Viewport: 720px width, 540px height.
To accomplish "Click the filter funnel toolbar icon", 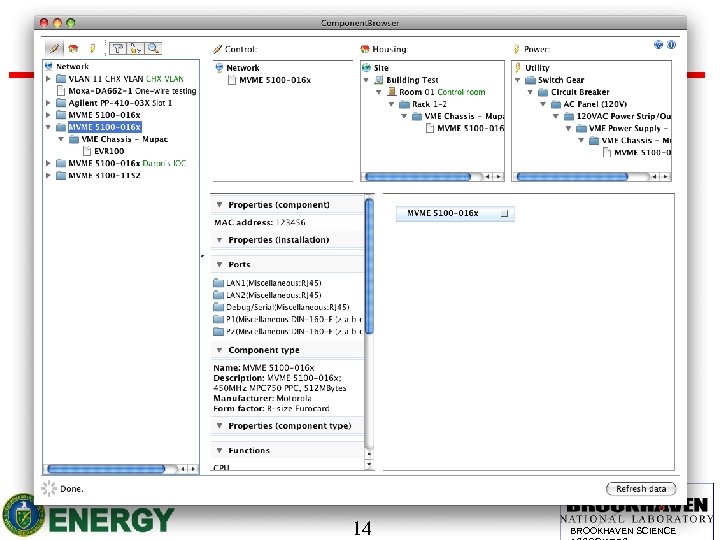I will coord(118,48).
